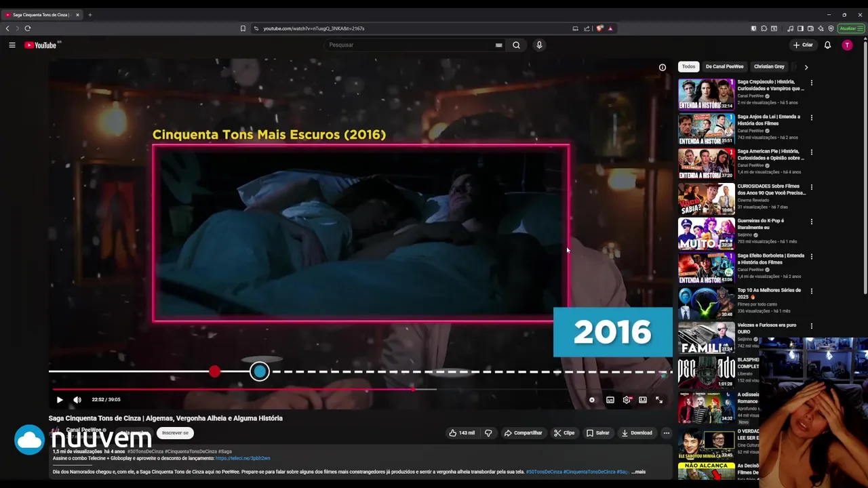Open Guerreiras do K-Pop video title
Viewport: 868px width, 488px height.
click(x=762, y=224)
